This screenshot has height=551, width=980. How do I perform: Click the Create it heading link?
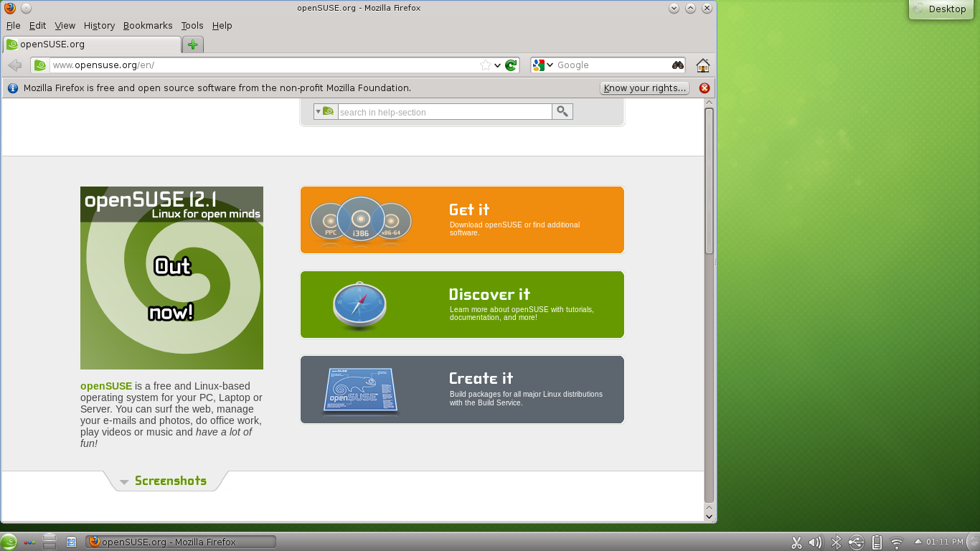[x=481, y=378]
